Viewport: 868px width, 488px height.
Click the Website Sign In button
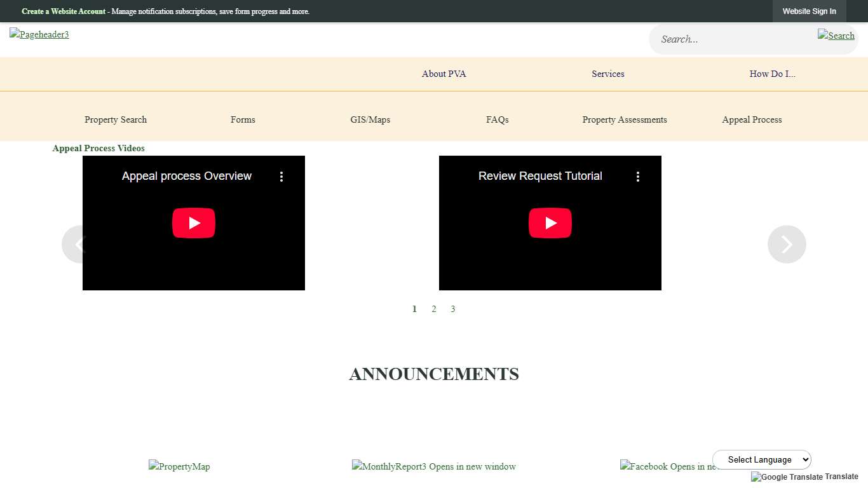coord(809,11)
